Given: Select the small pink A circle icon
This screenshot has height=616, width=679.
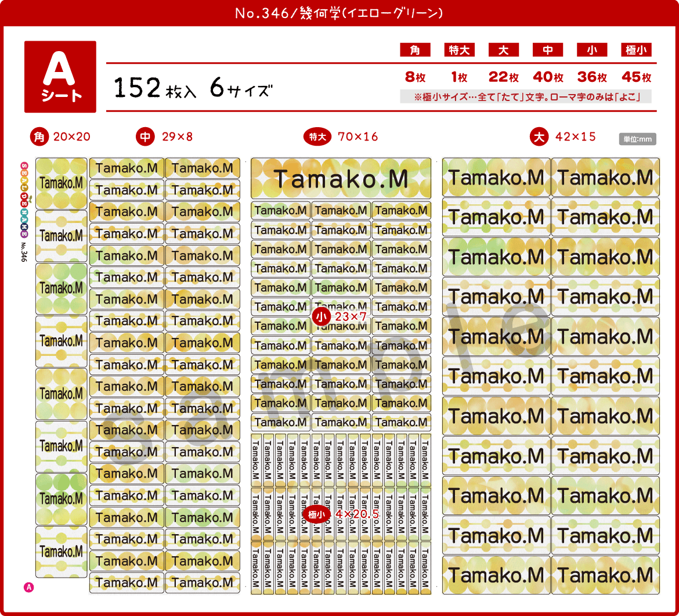Looking at the screenshot, I should (x=28, y=588).
